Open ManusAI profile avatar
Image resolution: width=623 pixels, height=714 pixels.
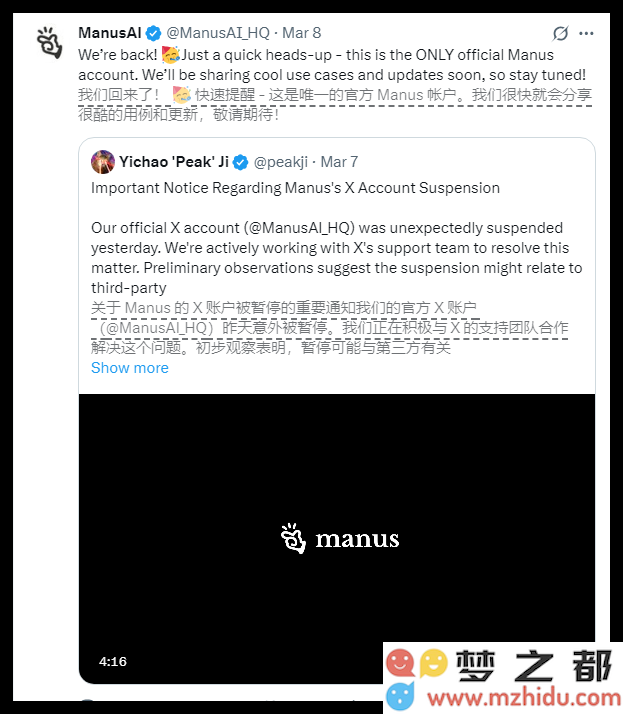50,42
